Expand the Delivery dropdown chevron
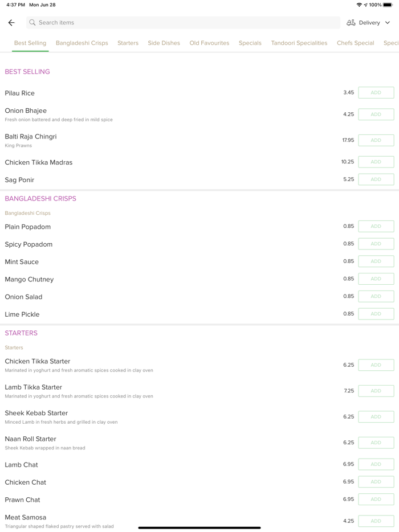399x532 pixels. click(388, 23)
